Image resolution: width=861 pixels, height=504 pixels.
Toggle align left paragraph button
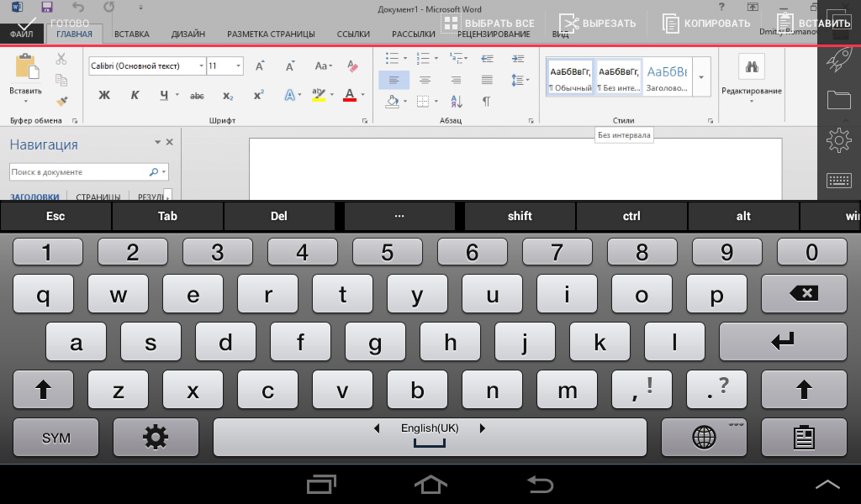pos(394,80)
